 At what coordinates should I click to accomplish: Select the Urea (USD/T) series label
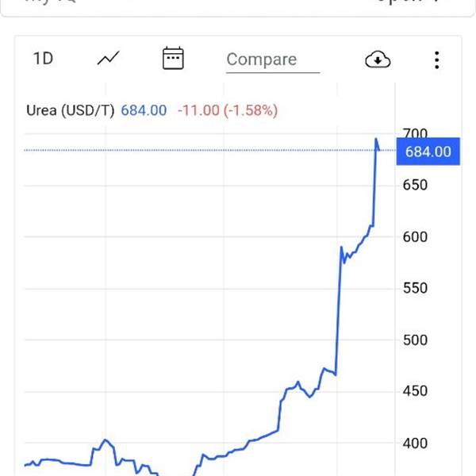[x=70, y=110]
